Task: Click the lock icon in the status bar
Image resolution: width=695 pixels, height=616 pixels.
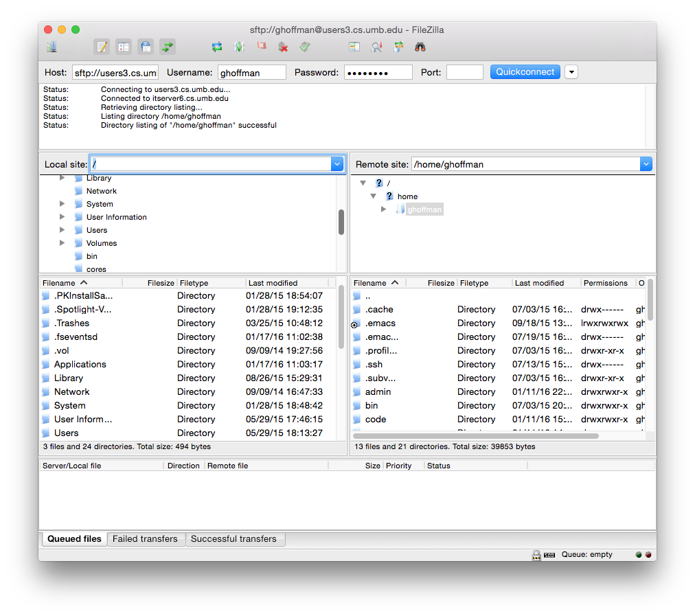Action: pos(536,555)
